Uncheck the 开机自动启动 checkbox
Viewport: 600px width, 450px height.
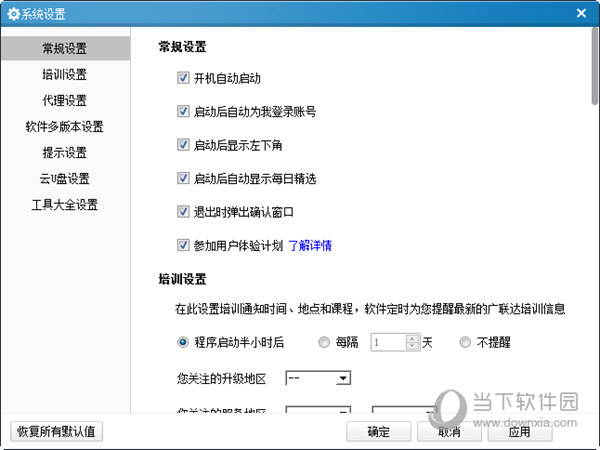pos(183,78)
